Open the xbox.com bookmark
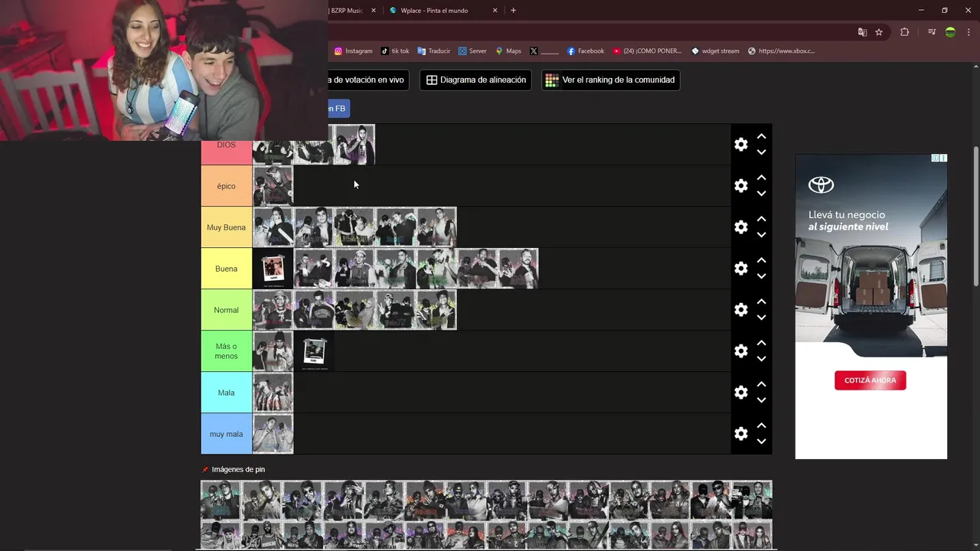This screenshot has width=980, height=551. coord(782,51)
